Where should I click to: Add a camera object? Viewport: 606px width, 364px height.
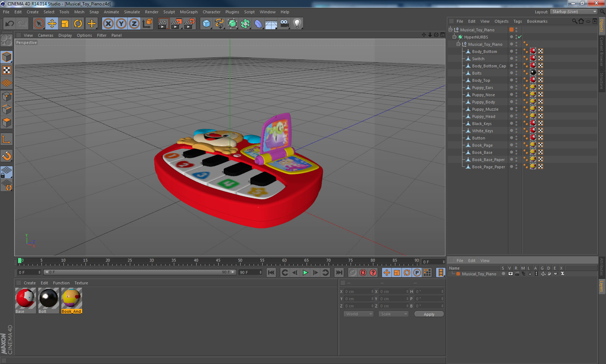[x=284, y=24]
